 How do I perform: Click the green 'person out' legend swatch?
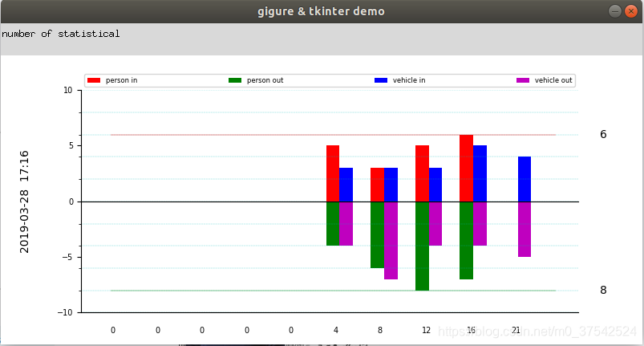tap(235, 80)
